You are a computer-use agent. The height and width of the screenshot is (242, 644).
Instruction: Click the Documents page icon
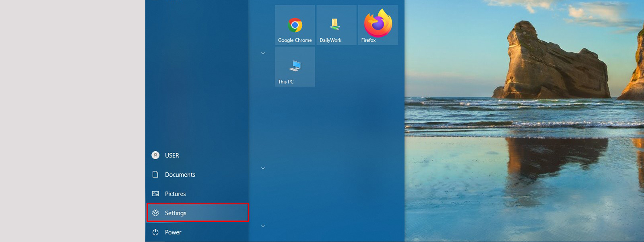155,175
